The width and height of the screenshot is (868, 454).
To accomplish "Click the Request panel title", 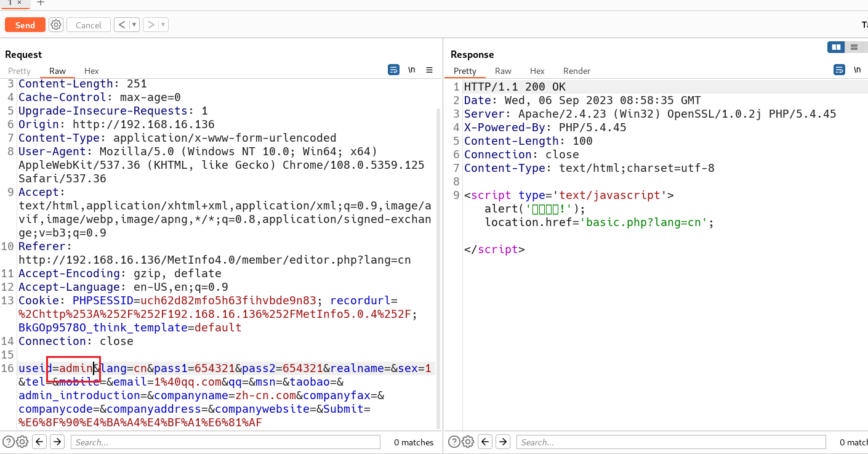I will point(23,55).
